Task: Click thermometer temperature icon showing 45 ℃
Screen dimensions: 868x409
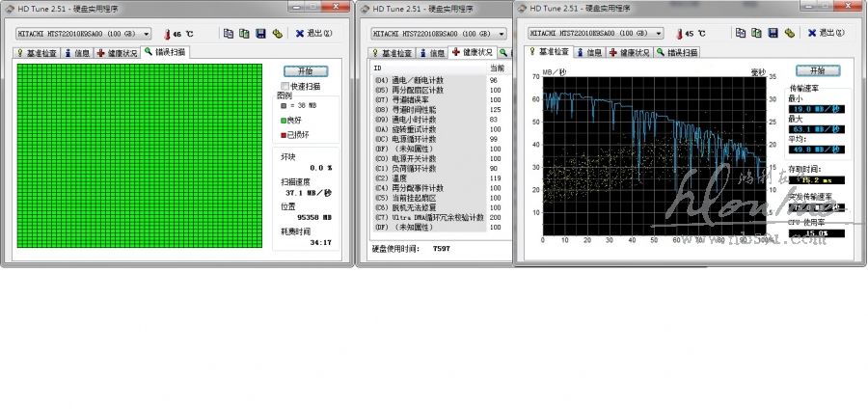Action: [x=680, y=33]
